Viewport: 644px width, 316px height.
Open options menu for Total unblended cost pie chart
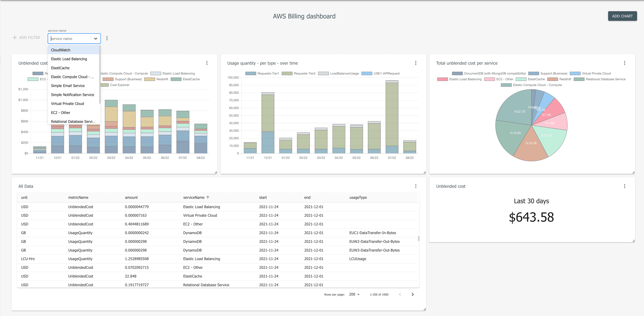coord(625,63)
